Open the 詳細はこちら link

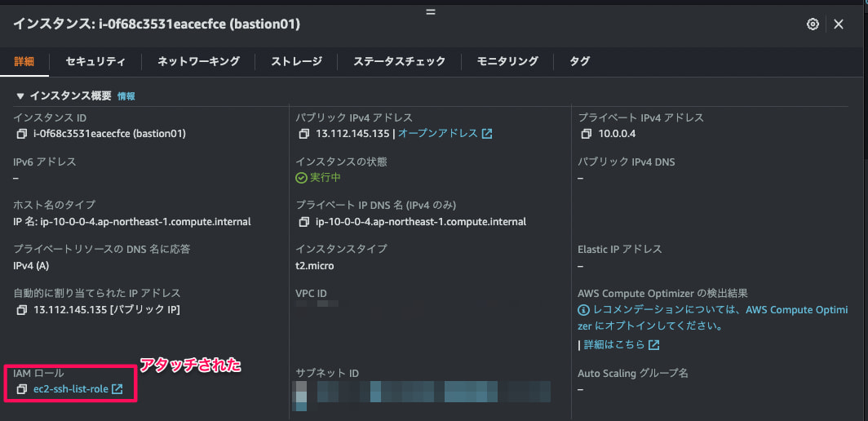tap(614, 344)
